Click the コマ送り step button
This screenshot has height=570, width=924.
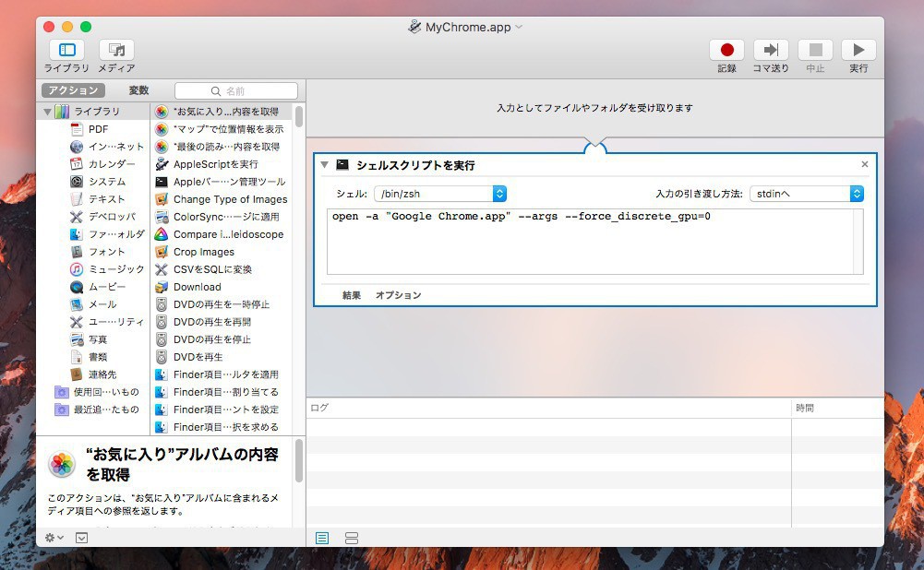tap(771, 50)
